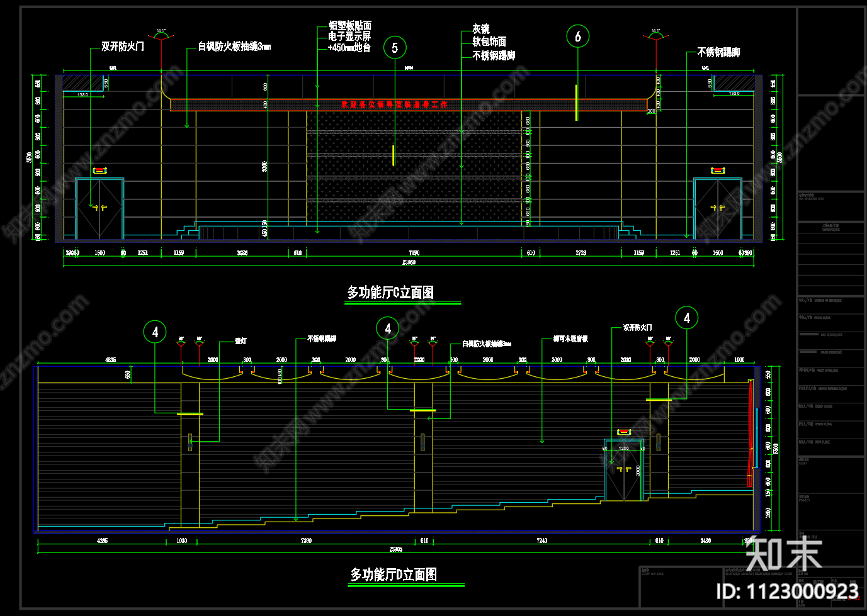Click the 知末 logo

pos(784,554)
